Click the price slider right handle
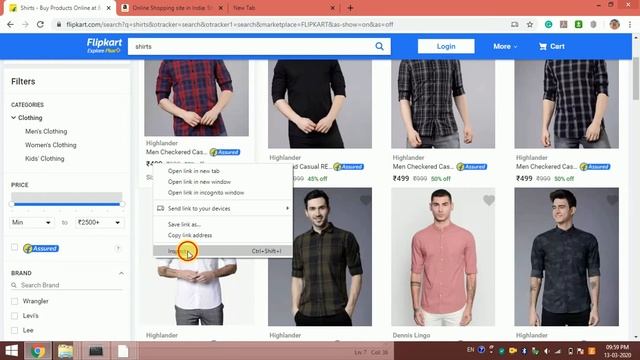Viewport: 640px width, 360px height. click(122, 204)
